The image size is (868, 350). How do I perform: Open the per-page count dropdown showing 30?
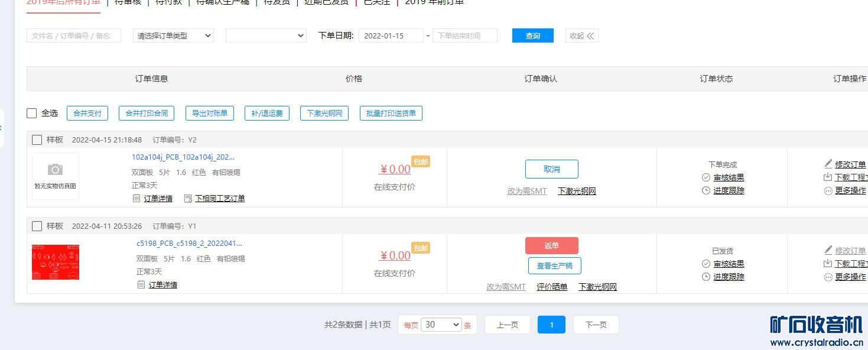pos(441,325)
